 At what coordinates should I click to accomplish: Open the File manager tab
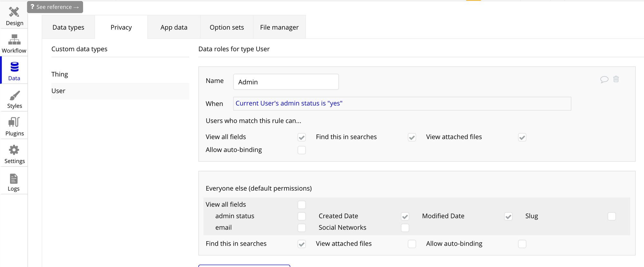click(279, 27)
